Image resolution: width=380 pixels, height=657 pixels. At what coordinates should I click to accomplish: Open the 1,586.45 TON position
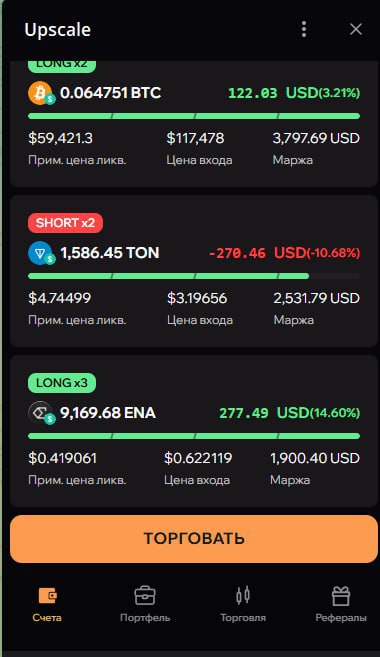click(110, 253)
